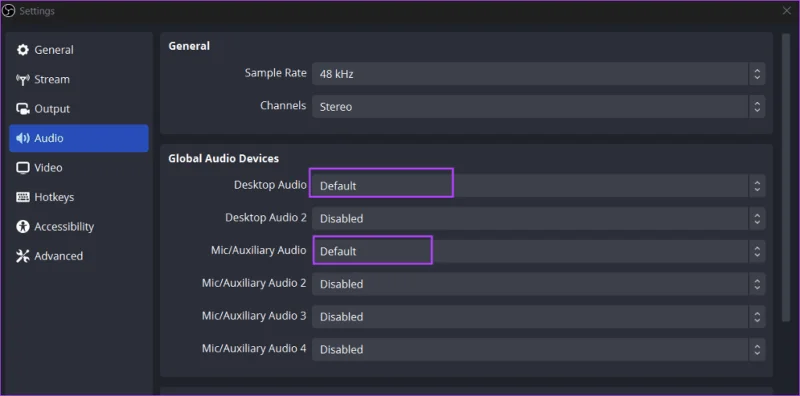800x396 pixels.
Task: Open the Desktop Audio device dropdown
Action: coord(538,186)
